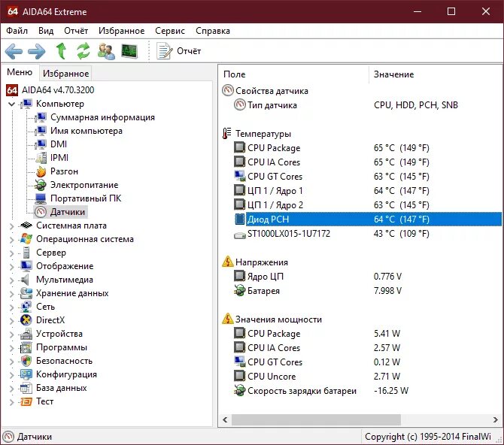This screenshot has width=504, height=445.
Task: Click the Значение column header
Action: [x=436, y=74]
